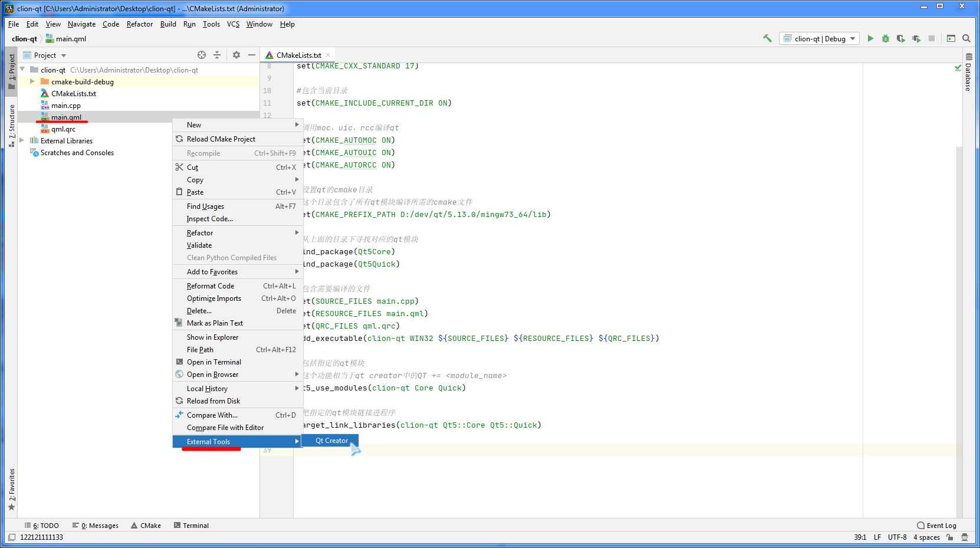Screen dimensions: 980x548
Task: Expand Add to Favorites submenu
Action: tap(237, 272)
